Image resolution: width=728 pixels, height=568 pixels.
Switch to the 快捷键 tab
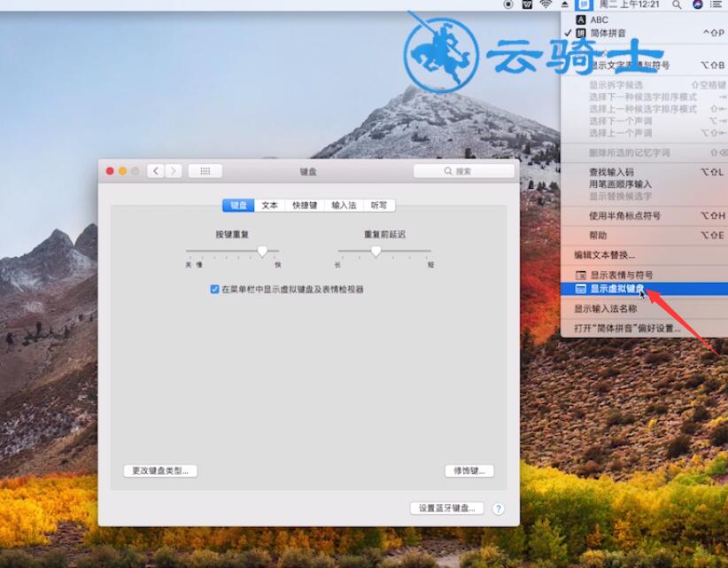[305, 206]
